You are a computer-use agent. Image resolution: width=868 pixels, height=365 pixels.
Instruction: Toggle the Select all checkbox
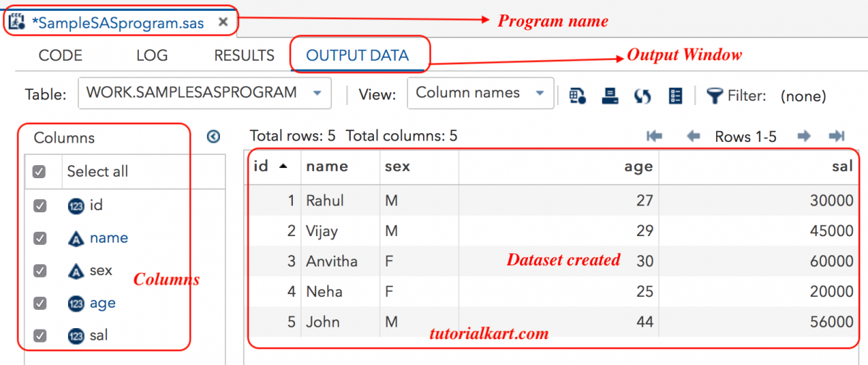[40, 172]
